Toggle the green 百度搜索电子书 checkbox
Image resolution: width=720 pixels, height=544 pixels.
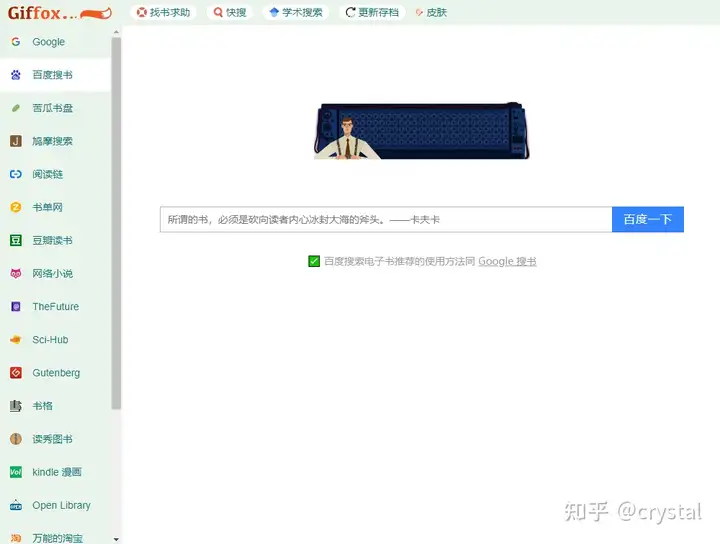[x=314, y=261]
